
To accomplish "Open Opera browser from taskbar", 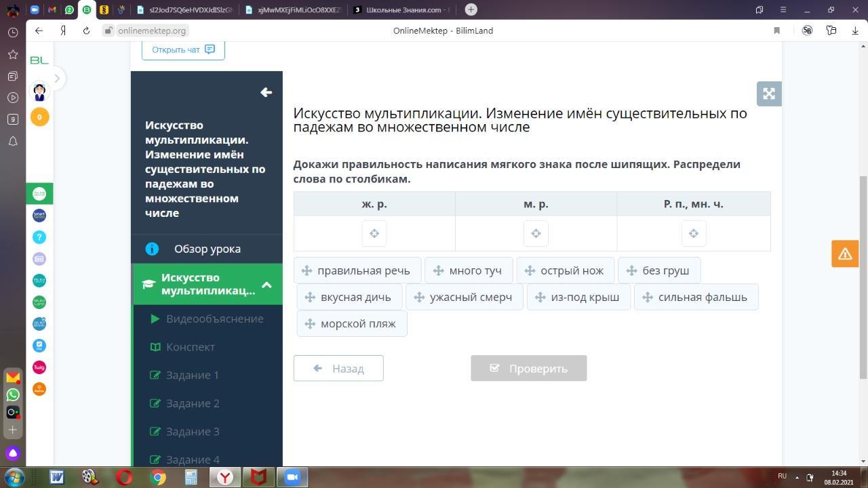I will (124, 477).
